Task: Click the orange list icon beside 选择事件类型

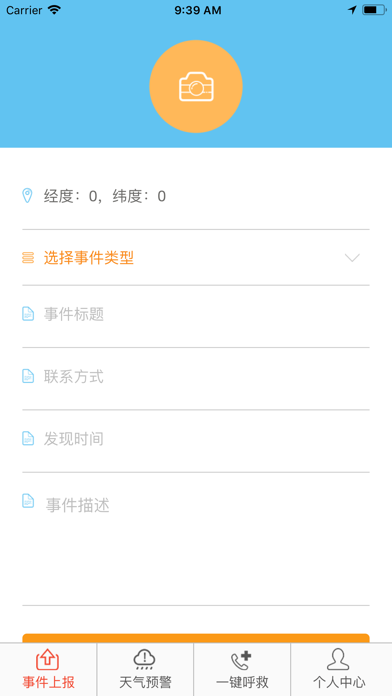Action: click(x=28, y=258)
